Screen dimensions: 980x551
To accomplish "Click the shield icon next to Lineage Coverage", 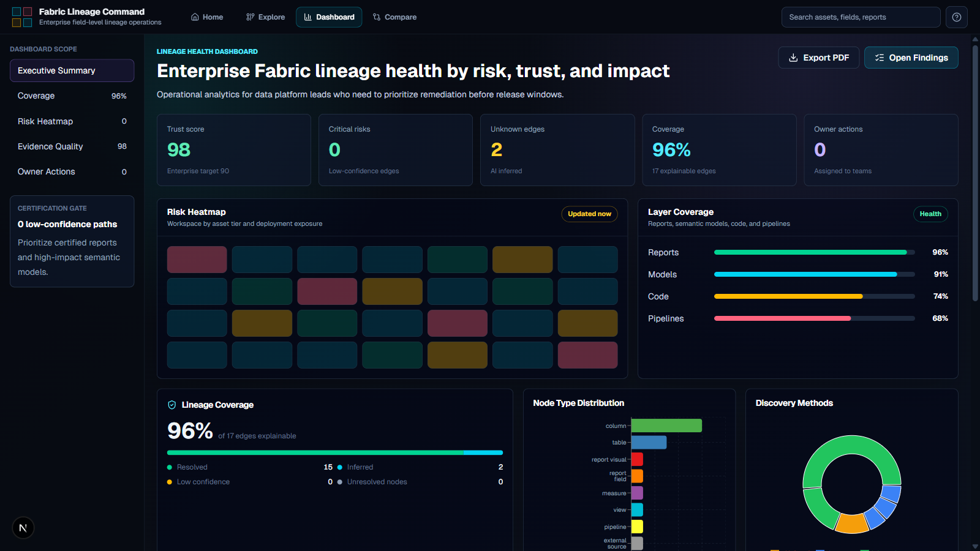I will pos(172,405).
